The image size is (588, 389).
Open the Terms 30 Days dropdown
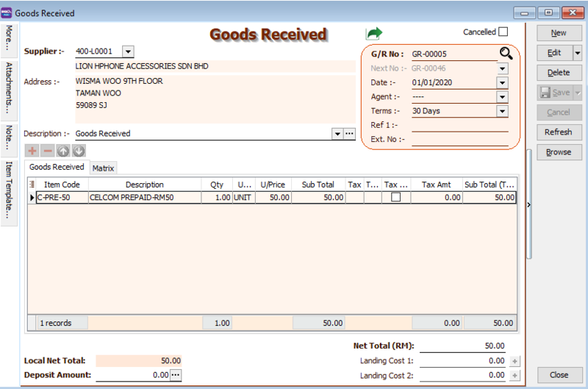tap(502, 111)
